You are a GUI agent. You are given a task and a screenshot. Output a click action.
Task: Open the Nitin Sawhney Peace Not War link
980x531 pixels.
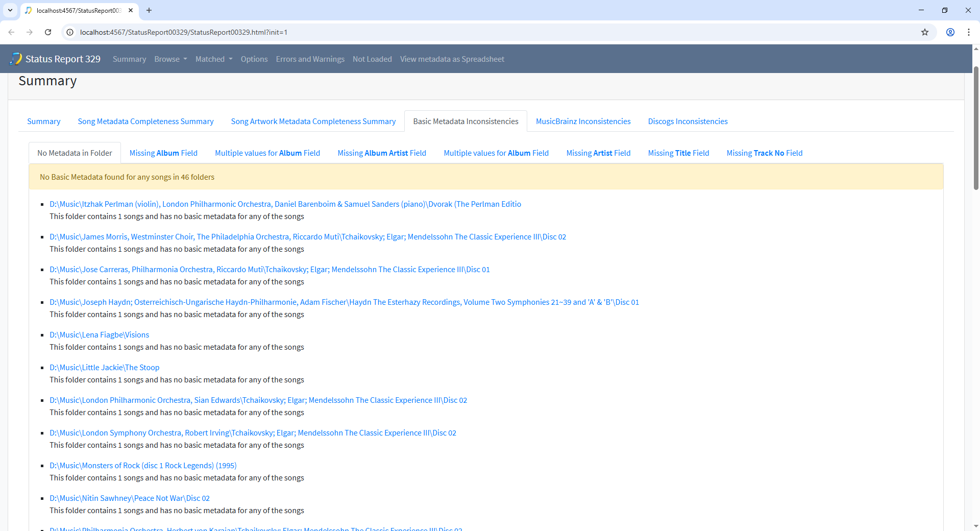coord(130,498)
